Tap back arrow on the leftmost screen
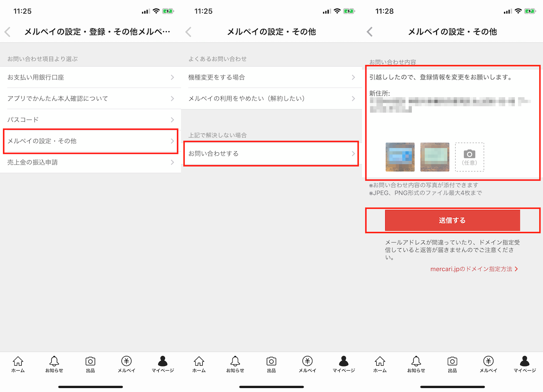Viewport: 543px width, 392px height. point(7,32)
